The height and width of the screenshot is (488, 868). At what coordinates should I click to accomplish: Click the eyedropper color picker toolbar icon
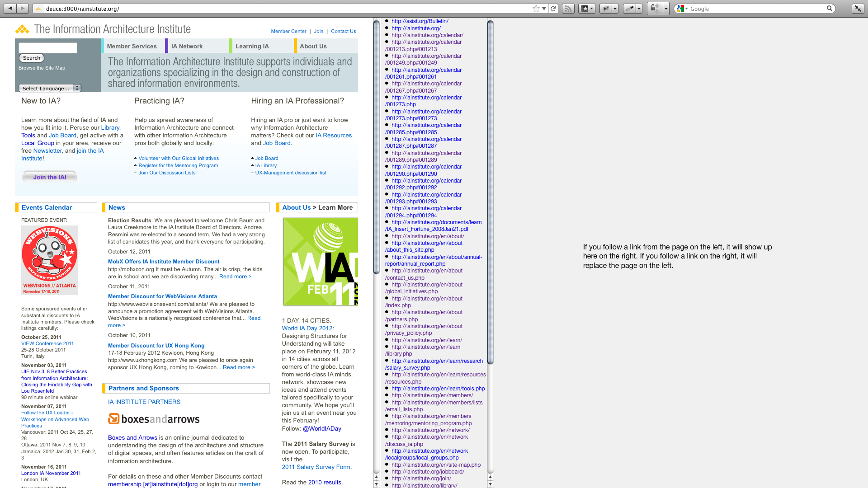629,9
